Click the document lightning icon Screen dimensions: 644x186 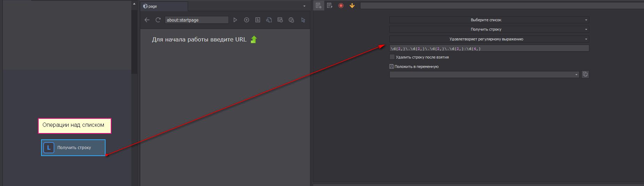coord(329,6)
